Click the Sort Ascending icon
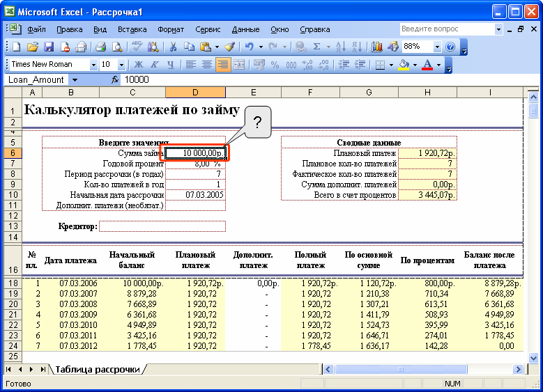The image size is (543, 392). coord(340,47)
